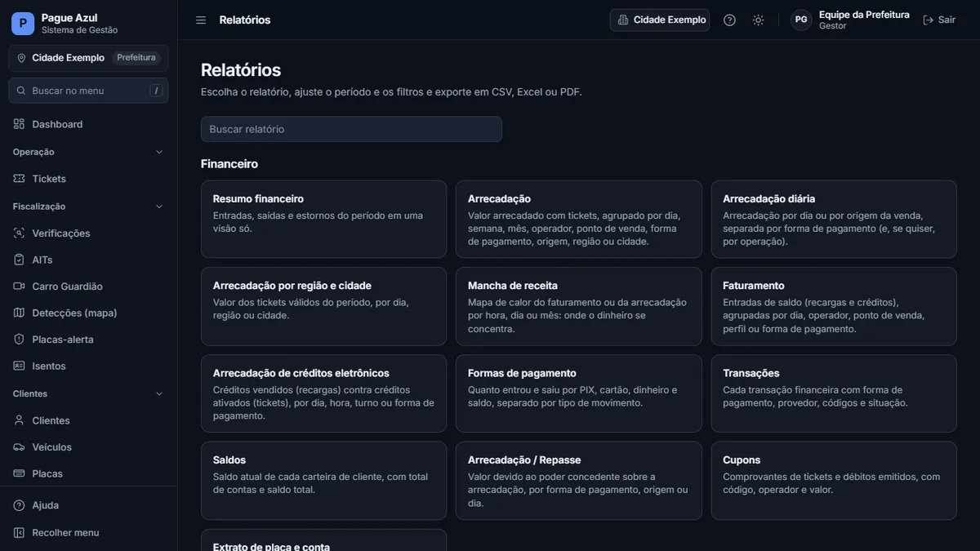Toggle the light/dark theme sun icon
The height and width of the screenshot is (551, 980).
click(759, 20)
